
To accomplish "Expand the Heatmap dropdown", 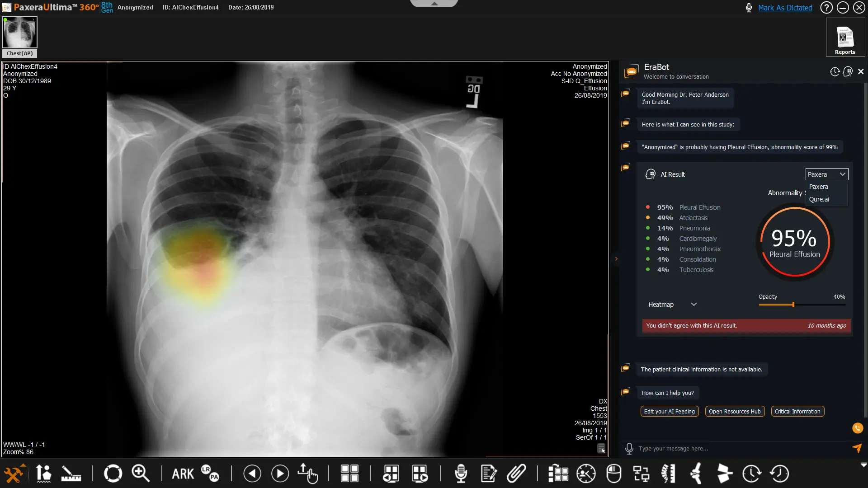I will tap(672, 305).
